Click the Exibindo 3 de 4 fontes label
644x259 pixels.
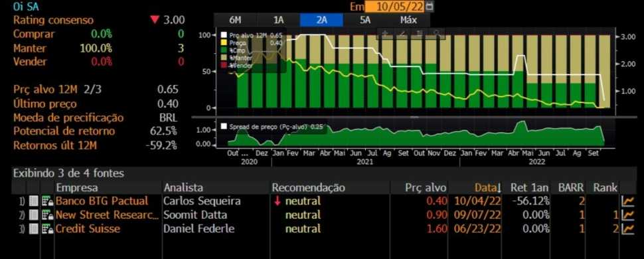(68, 173)
